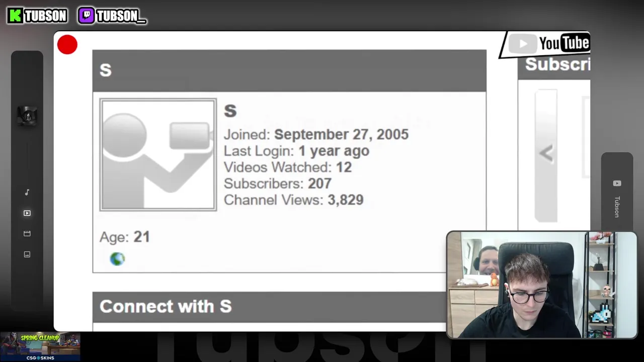
Task: Click the small globe icon below Age
Action: tap(117, 258)
